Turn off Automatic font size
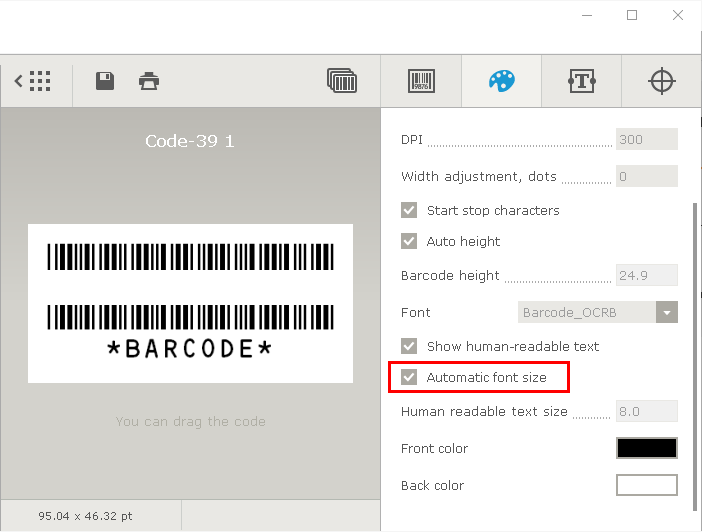This screenshot has height=532, width=702. coord(409,378)
